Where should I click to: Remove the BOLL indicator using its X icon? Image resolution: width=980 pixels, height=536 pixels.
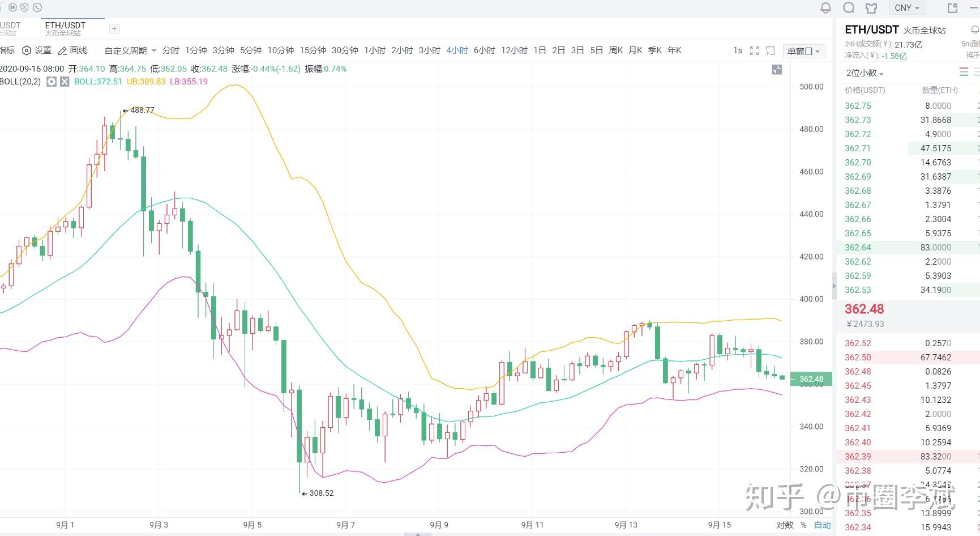65,81
